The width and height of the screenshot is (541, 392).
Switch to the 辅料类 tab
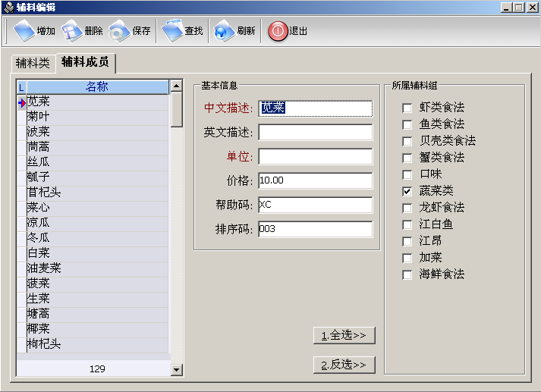[x=33, y=63]
